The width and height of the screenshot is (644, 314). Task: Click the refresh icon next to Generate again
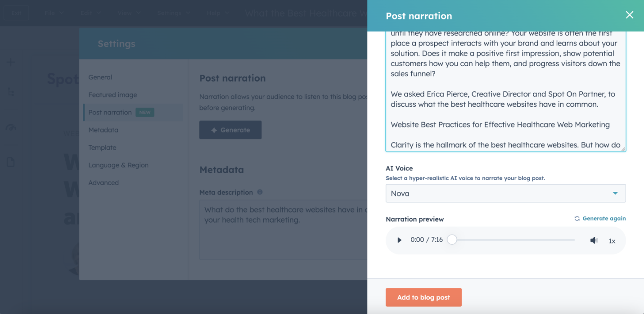coord(576,218)
